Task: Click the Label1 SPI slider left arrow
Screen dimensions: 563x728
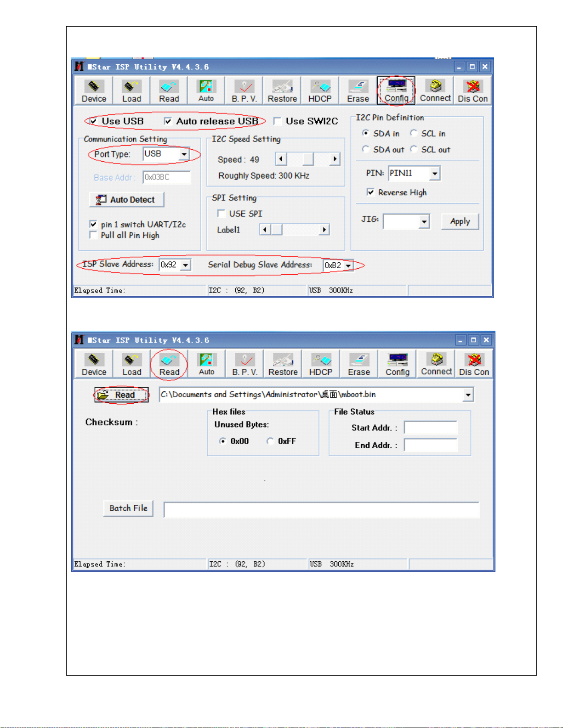Action: pos(265,230)
